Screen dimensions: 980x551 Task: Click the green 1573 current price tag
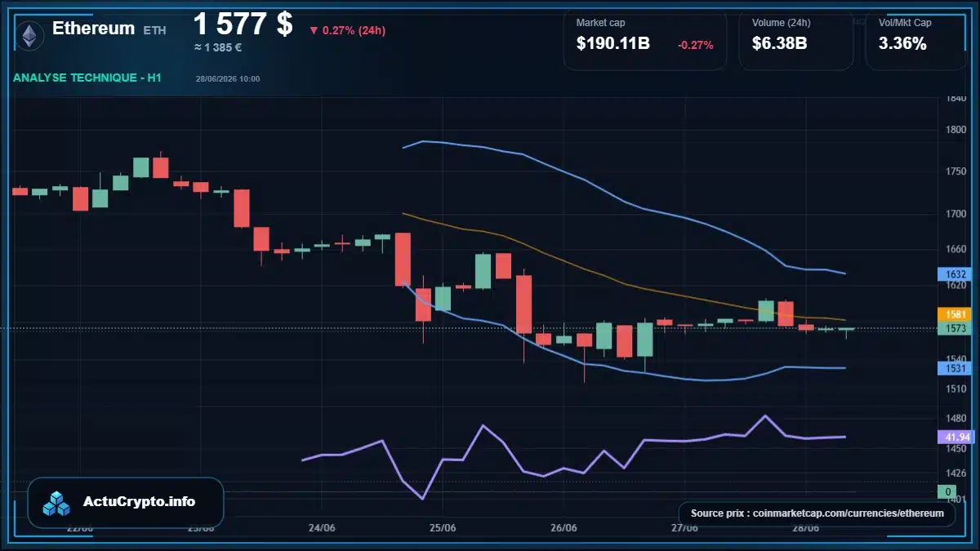point(956,328)
